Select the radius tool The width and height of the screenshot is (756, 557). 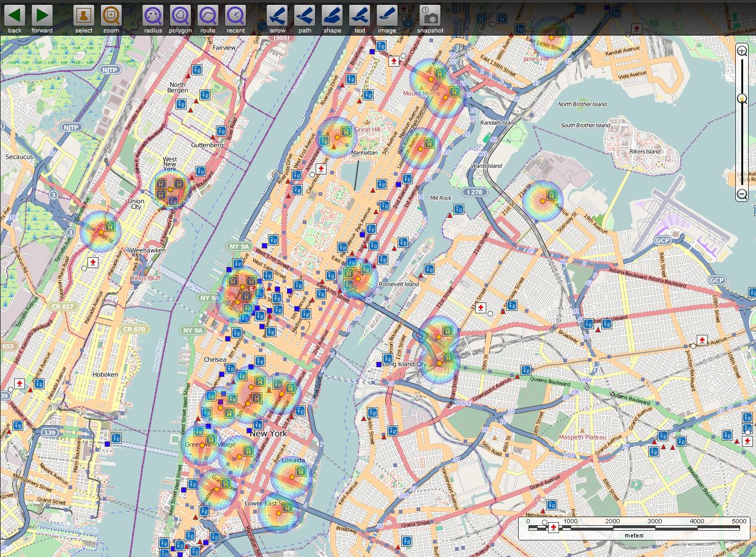coord(152,15)
